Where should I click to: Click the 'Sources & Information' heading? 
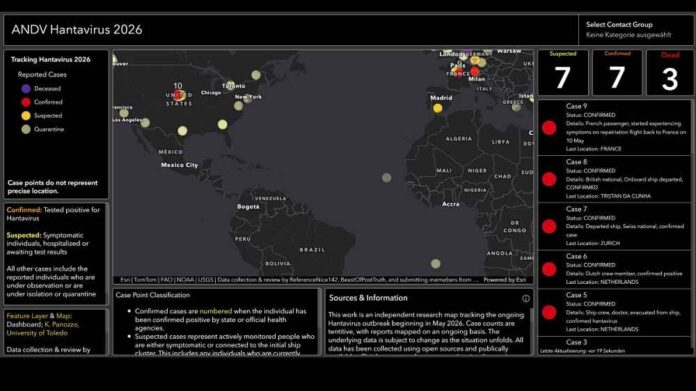368,298
